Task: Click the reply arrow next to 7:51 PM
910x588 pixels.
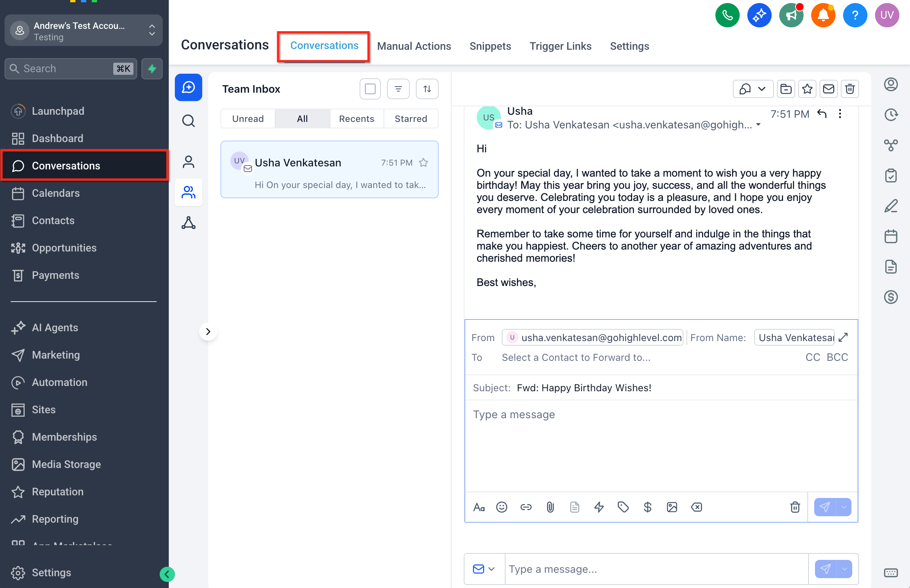Action: pos(822,114)
